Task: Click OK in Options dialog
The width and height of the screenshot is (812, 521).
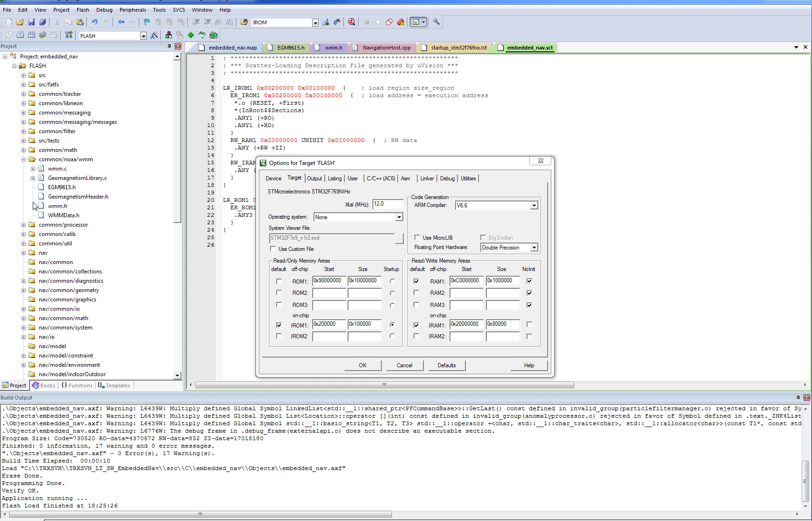Action: click(x=363, y=365)
